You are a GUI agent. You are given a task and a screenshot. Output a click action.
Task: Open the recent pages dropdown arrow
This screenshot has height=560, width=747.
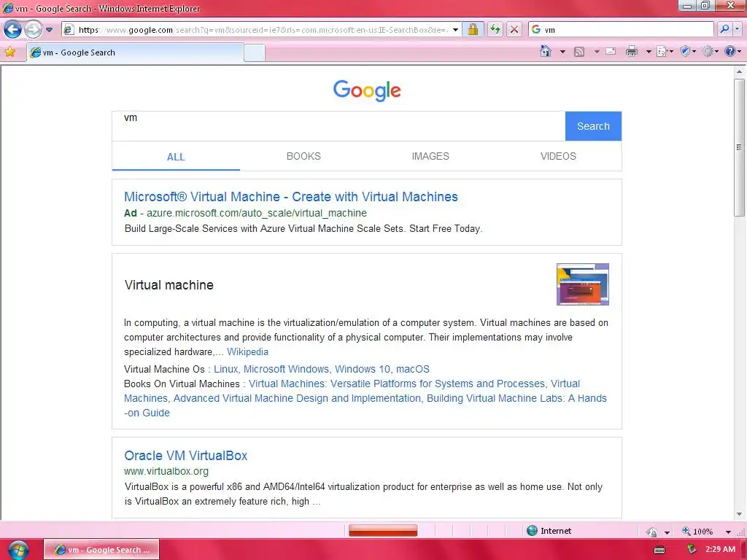coord(49,29)
